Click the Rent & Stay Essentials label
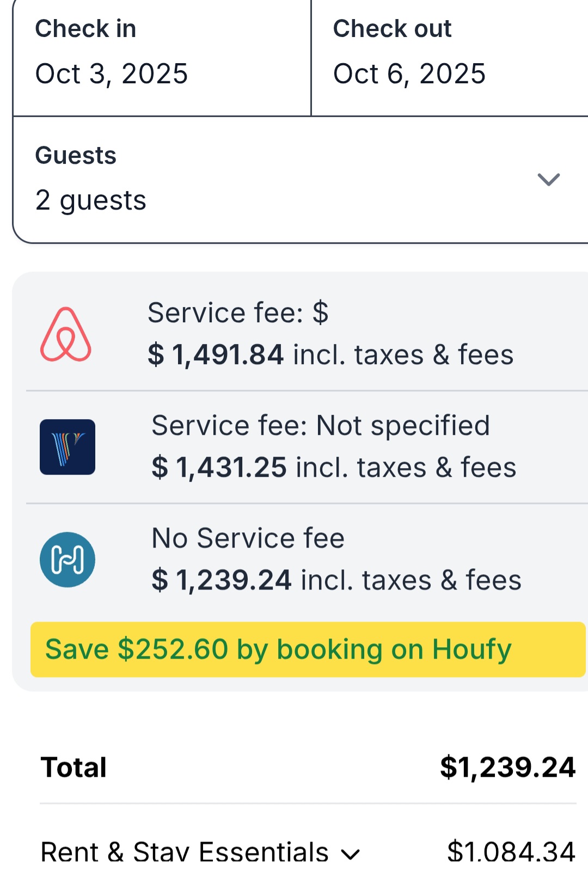Image resolution: width=588 pixels, height=896 pixels. pos(185,852)
